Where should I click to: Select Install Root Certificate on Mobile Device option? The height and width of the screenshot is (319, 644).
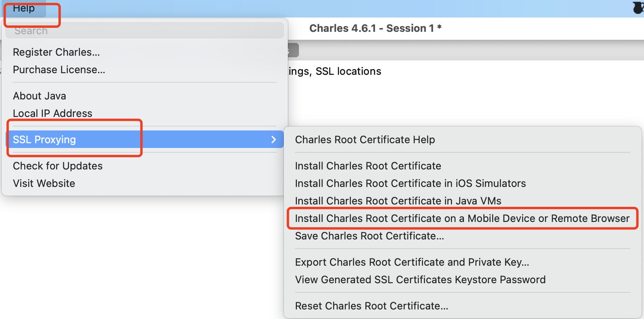463,218
